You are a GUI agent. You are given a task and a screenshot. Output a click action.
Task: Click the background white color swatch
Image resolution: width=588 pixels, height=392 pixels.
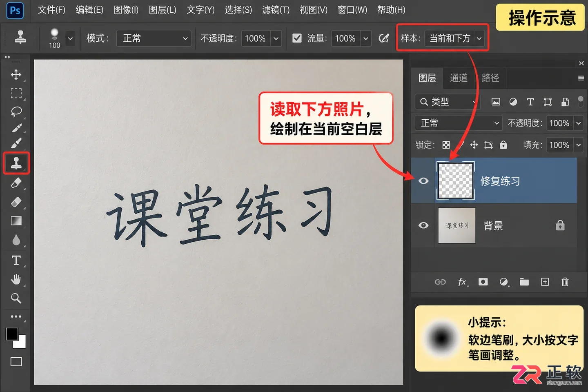pos(22,344)
